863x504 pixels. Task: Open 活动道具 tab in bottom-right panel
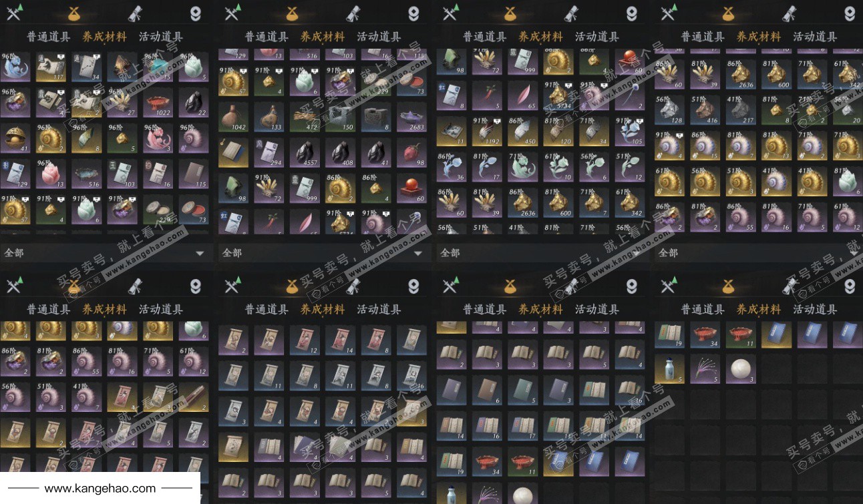point(815,310)
